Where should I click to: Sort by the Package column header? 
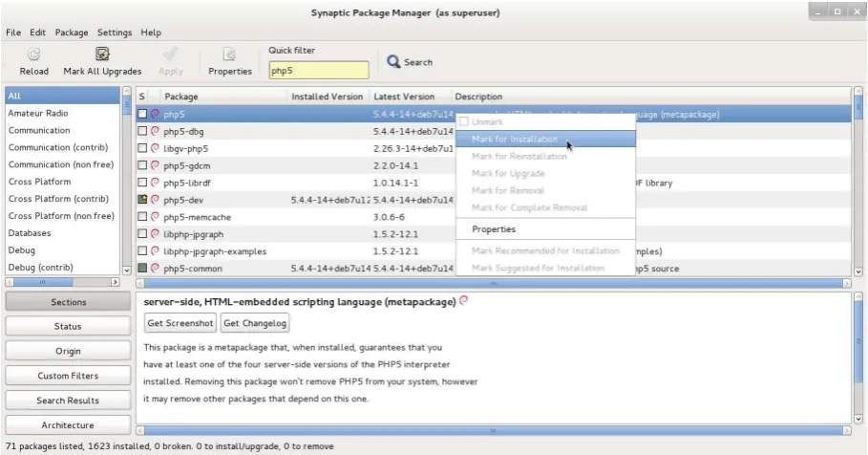[x=223, y=97]
